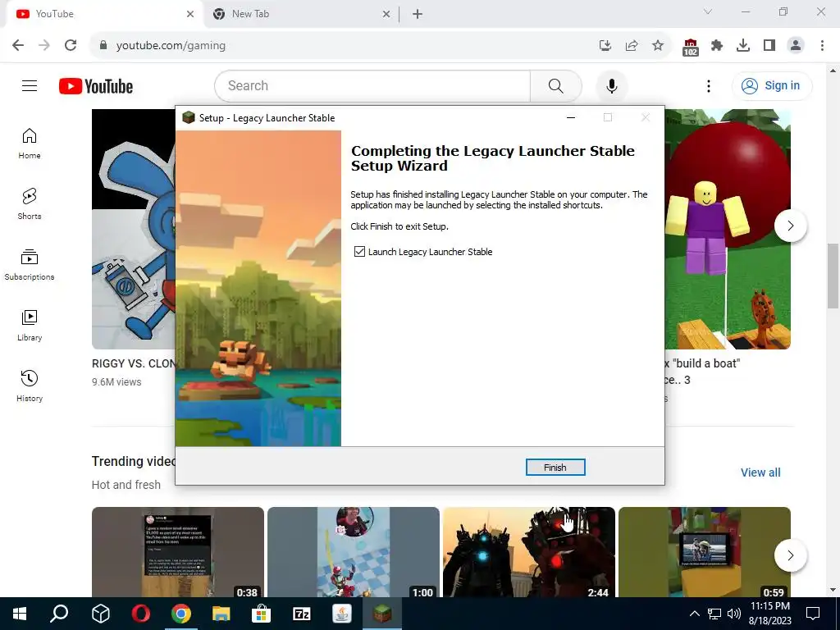The height and width of the screenshot is (630, 840).
Task: Toggle Chrome side panel
Action: 769,46
